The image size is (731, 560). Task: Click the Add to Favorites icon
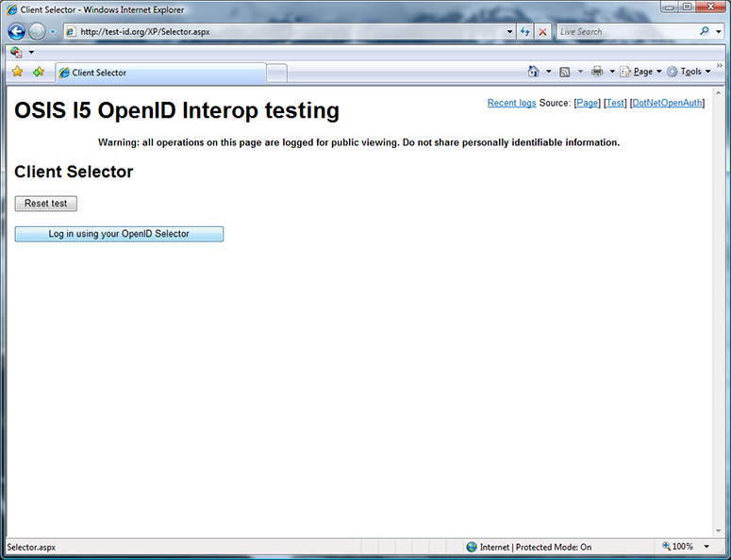click(39, 72)
